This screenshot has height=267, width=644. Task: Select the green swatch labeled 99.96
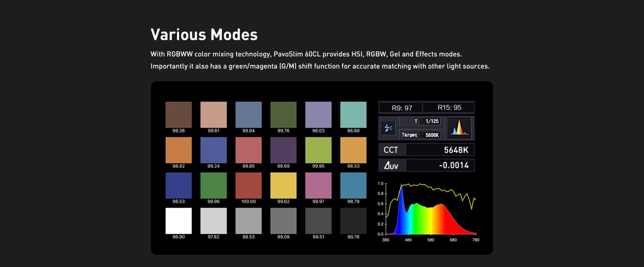click(x=214, y=186)
